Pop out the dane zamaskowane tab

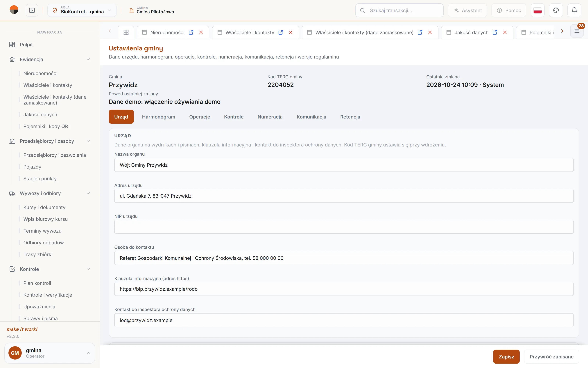420,32
